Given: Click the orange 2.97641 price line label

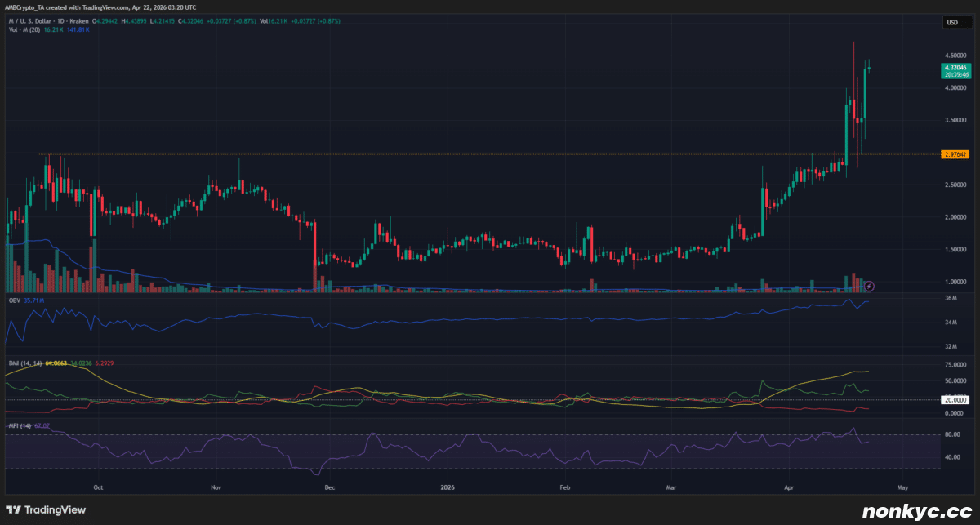Looking at the screenshot, I should click(955, 154).
